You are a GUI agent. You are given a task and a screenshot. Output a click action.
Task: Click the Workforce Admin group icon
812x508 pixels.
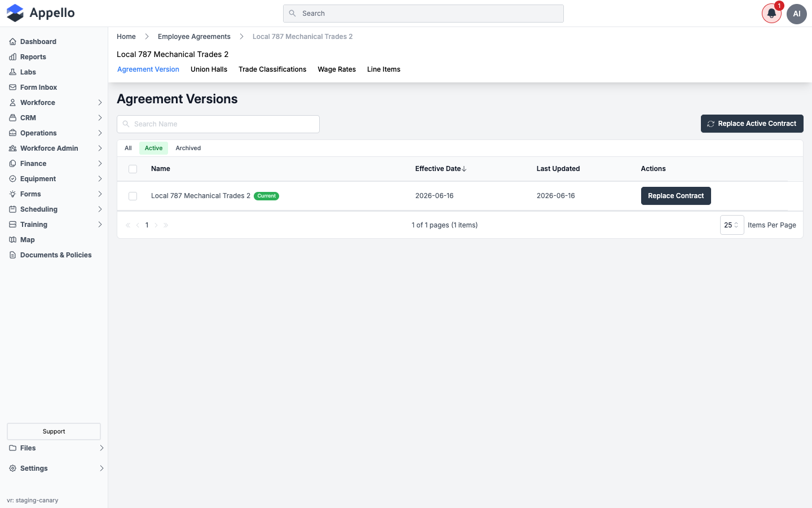tap(12, 148)
